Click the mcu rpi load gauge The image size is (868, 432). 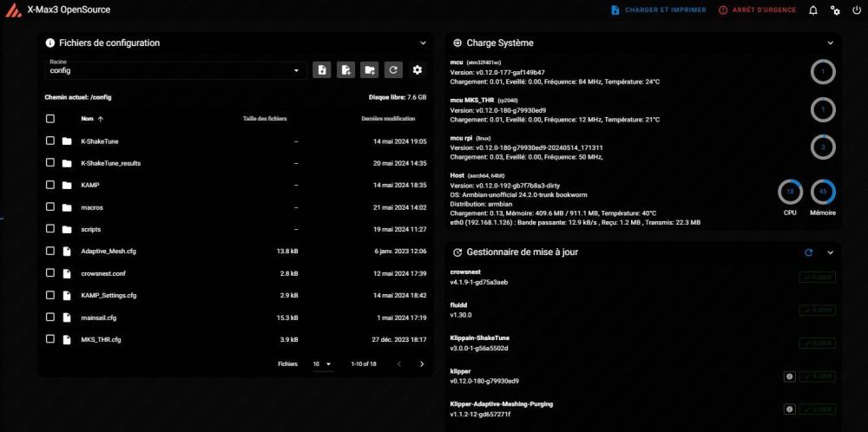click(823, 147)
